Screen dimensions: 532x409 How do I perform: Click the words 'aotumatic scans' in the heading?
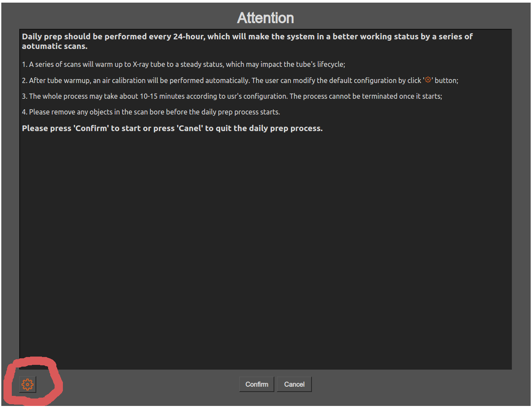point(54,46)
